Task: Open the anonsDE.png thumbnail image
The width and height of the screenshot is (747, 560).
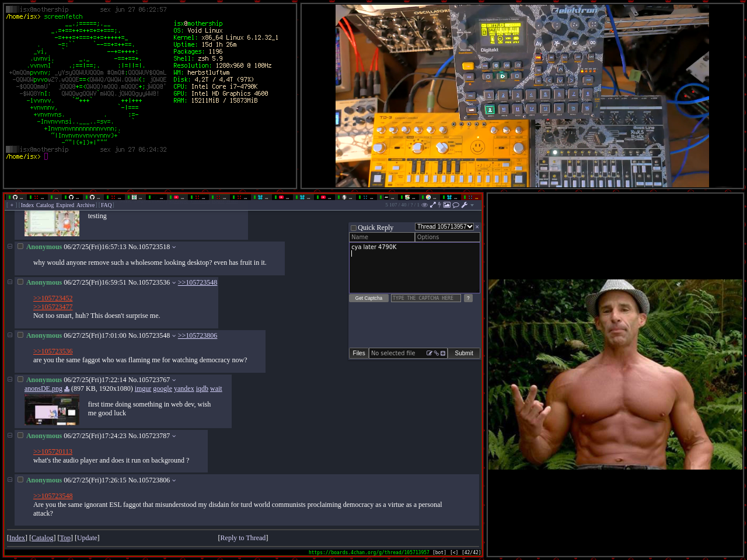Action: click(52, 410)
